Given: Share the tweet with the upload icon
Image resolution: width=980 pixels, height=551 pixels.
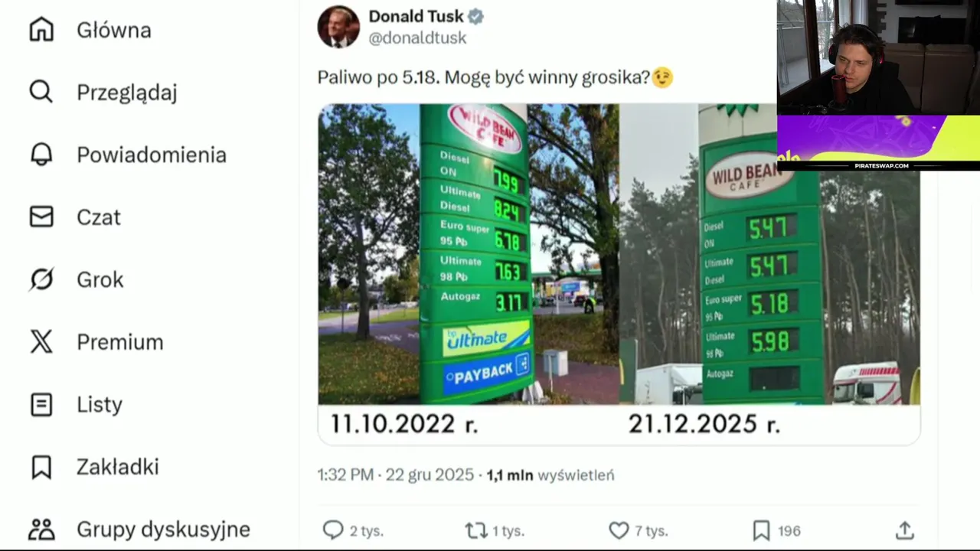Looking at the screenshot, I should (904, 530).
